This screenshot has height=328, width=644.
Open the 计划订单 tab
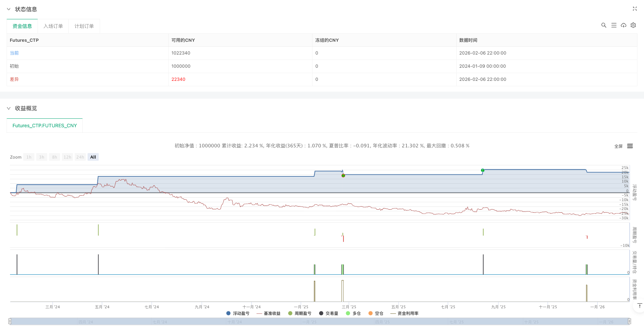(84, 26)
